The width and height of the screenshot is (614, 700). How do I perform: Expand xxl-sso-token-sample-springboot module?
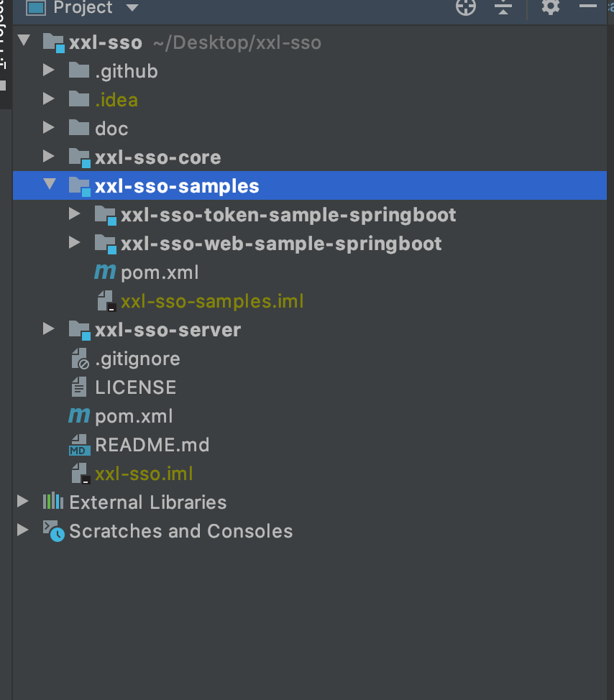[75, 214]
